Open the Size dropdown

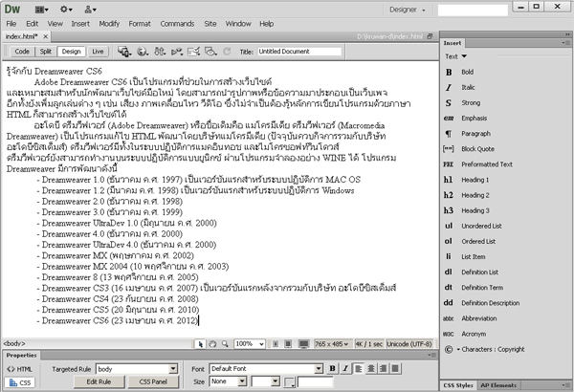tap(242, 381)
